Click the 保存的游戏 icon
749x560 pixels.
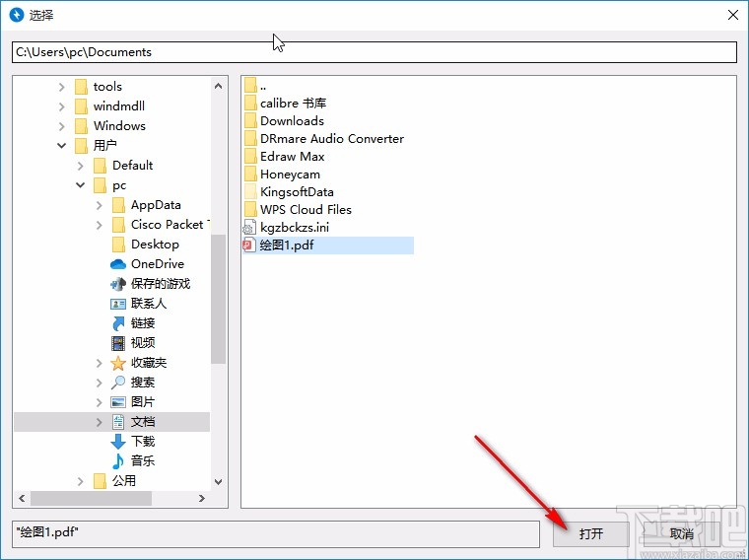[x=118, y=284]
